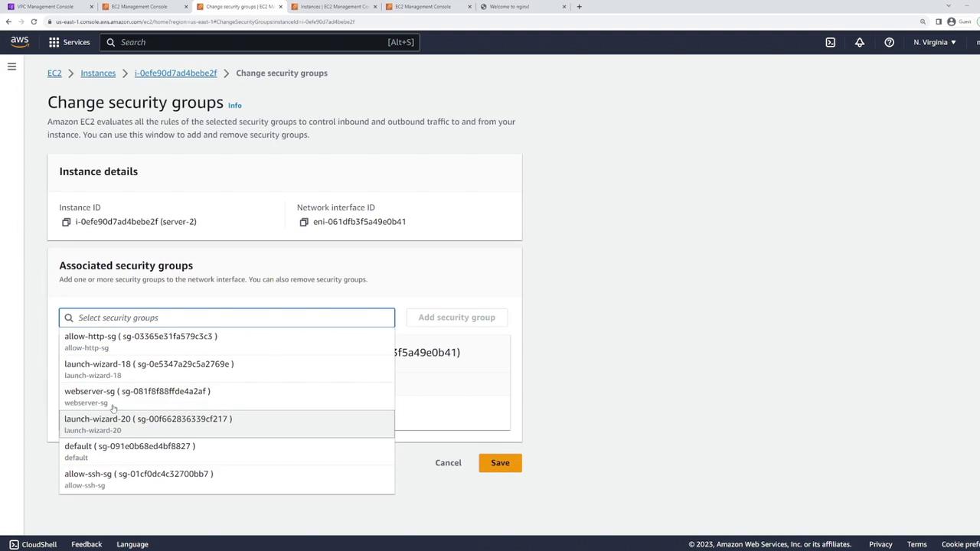Viewport: 980px width, 551px height.
Task: Open CloudShell in the footer
Action: (33, 544)
